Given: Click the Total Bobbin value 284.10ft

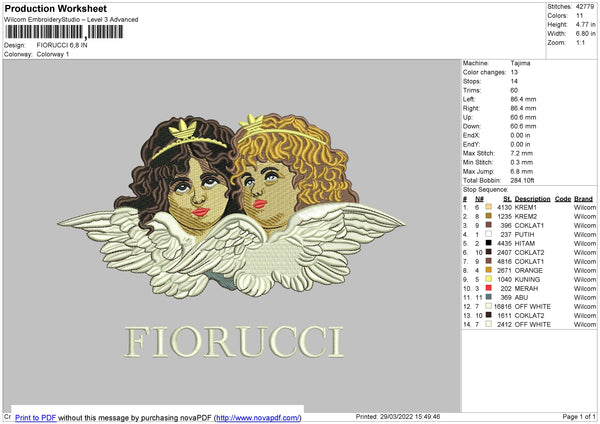Looking at the screenshot, I should click(x=522, y=180).
